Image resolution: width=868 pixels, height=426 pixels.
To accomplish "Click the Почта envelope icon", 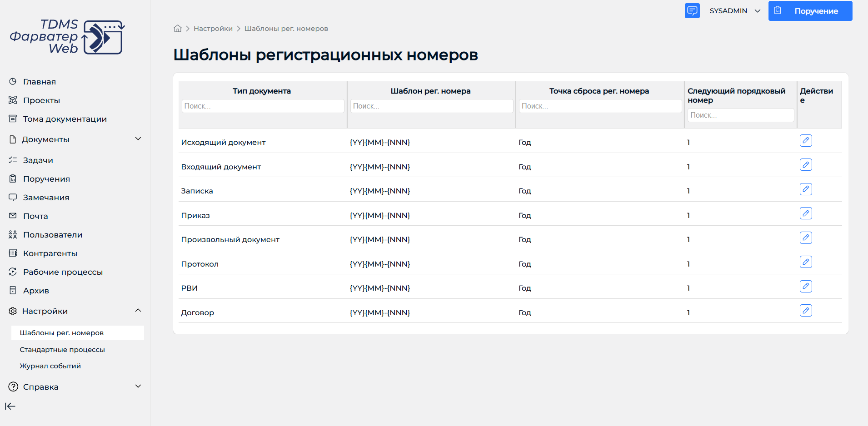I will pos(13,216).
